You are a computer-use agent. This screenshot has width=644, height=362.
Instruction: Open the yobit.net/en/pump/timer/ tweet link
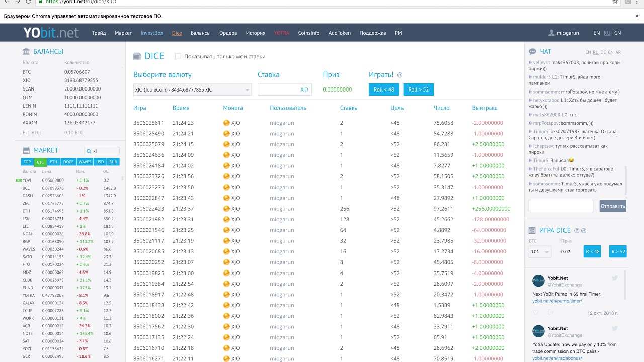557,301
